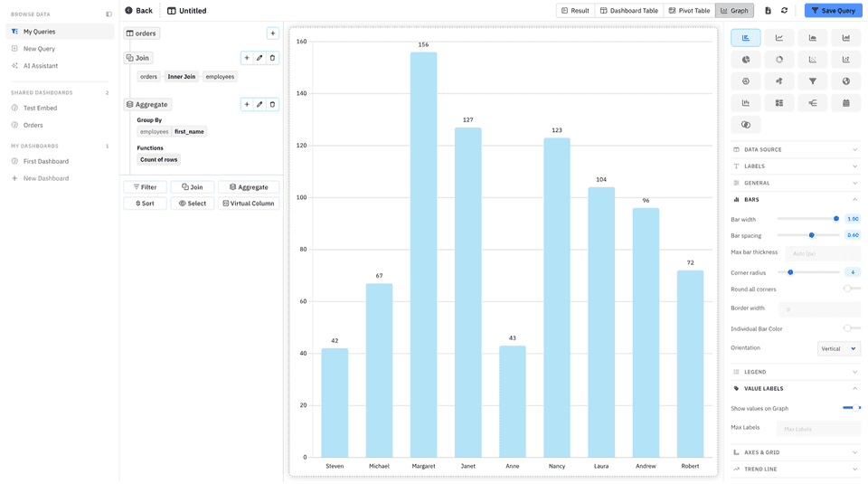This screenshot has width=868, height=484.
Task: Expand the Data Source section
Action: [x=796, y=149]
